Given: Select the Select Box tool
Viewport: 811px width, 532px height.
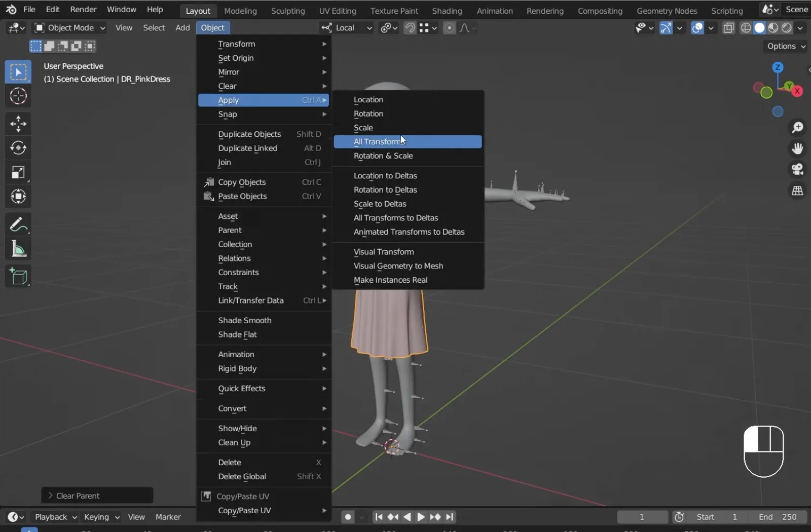Looking at the screenshot, I should [18, 72].
